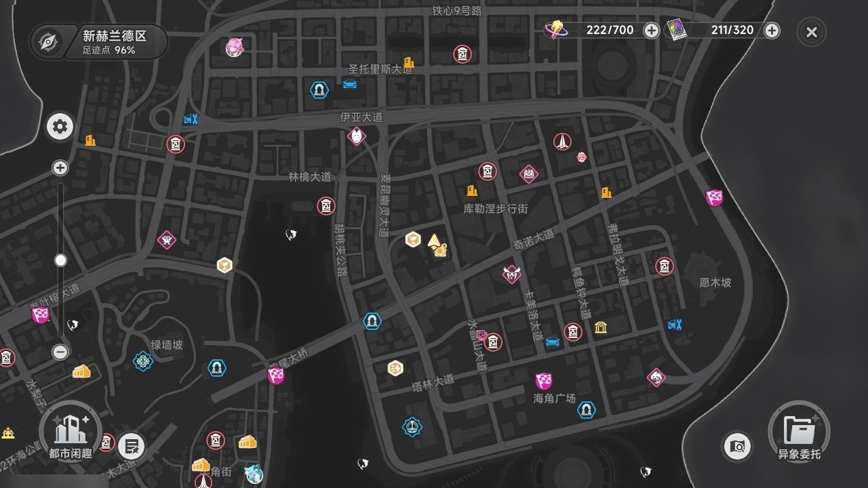Select the orange building marker on 圣托里斯大道
This screenshot has width=868, height=488.
(x=409, y=62)
